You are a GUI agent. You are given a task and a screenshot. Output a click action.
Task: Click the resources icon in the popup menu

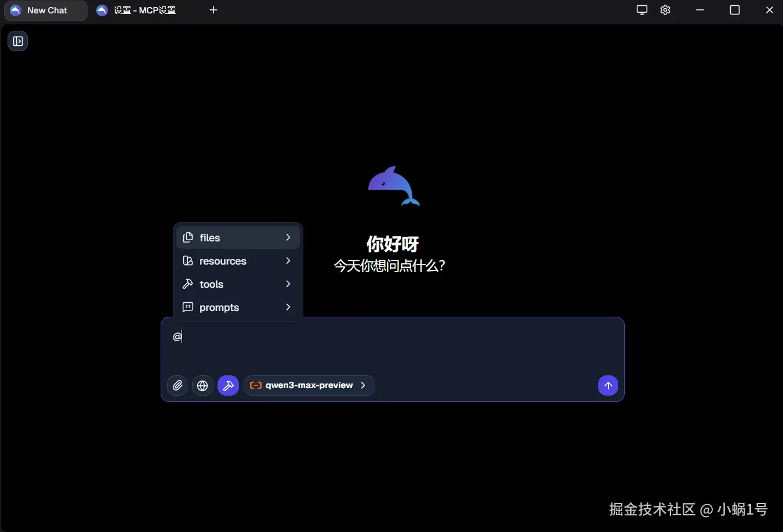[x=188, y=260]
